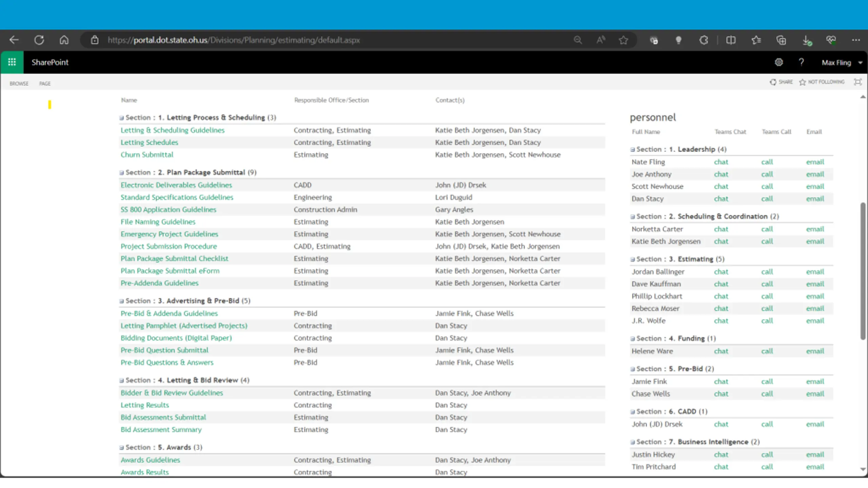
Task: Open browser essentials heart icon
Action: 831,40
